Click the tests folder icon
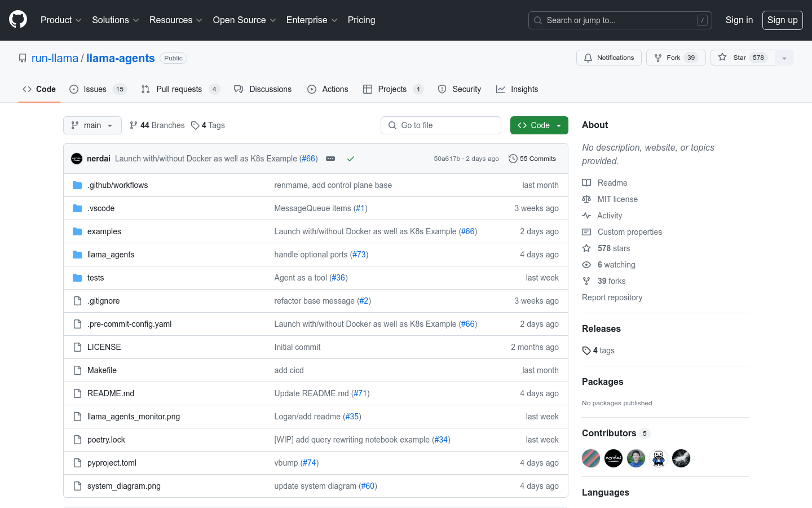The width and height of the screenshot is (812, 508). click(x=77, y=278)
